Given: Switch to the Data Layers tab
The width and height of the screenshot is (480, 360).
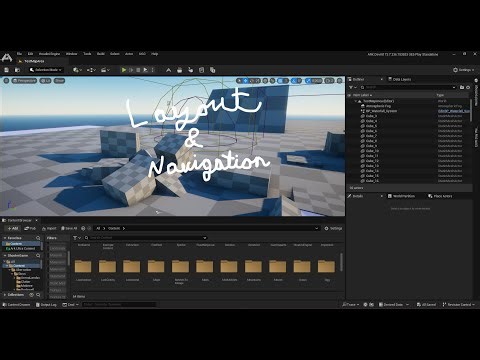Looking at the screenshot, I should [x=399, y=79].
